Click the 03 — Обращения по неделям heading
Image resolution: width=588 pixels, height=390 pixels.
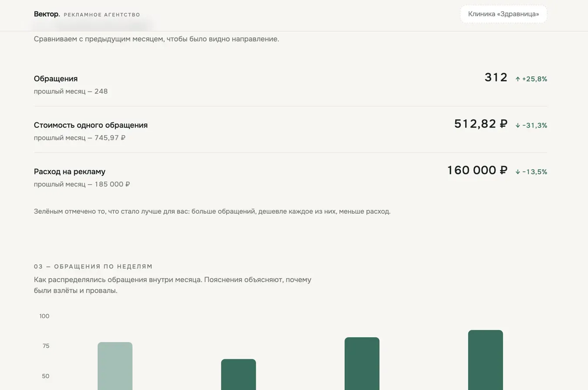(93, 266)
